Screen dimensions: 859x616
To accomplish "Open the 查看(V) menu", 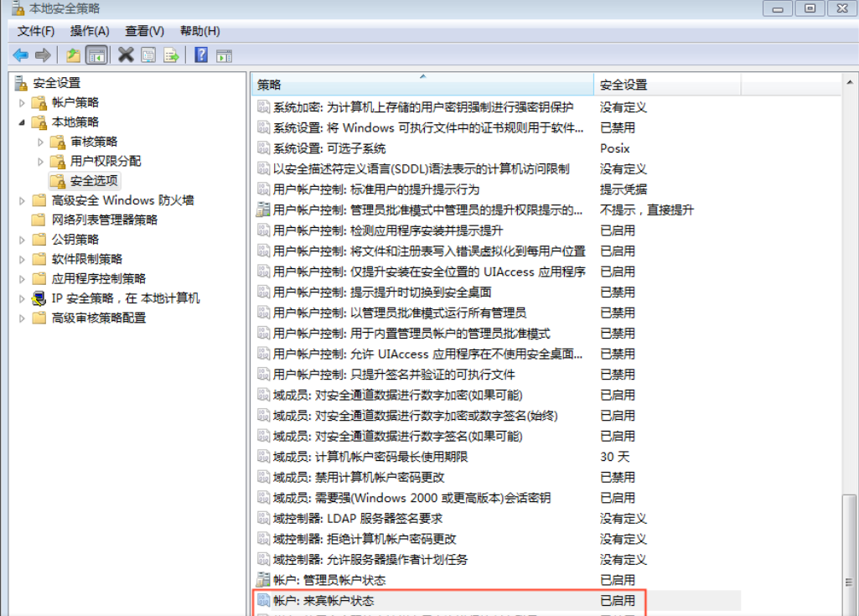I will click(144, 31).
